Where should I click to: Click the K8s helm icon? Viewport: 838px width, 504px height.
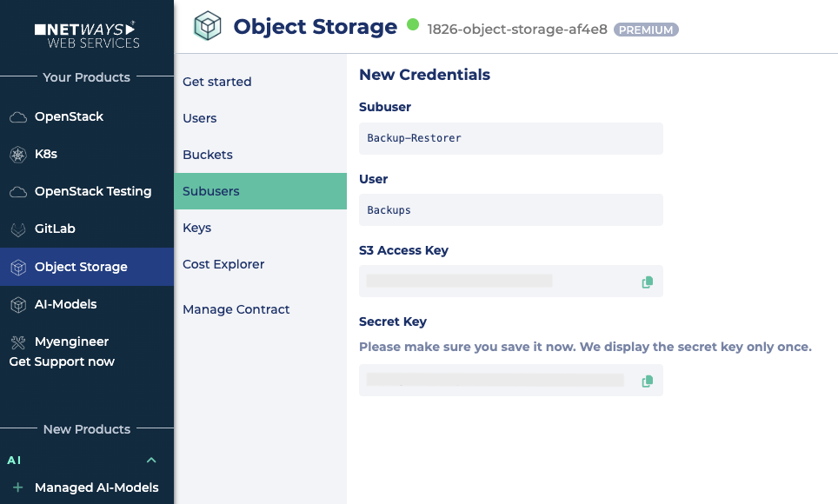[17, 155]
